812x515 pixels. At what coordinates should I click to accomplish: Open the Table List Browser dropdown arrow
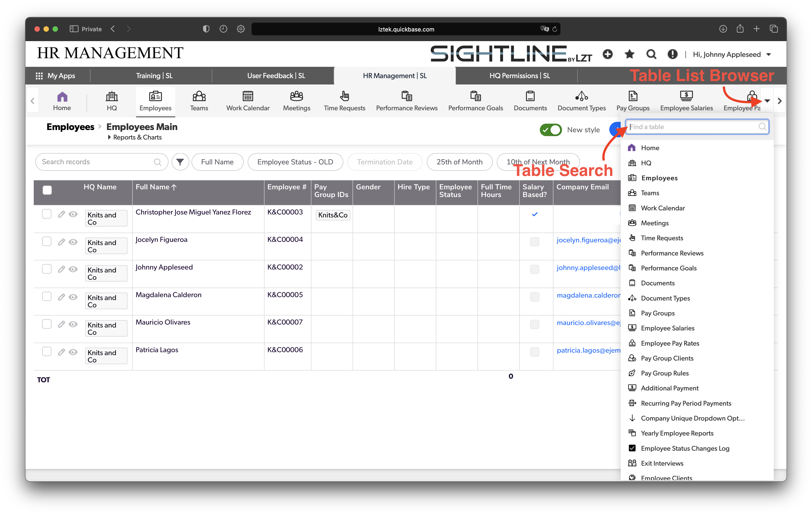point(768,101)
